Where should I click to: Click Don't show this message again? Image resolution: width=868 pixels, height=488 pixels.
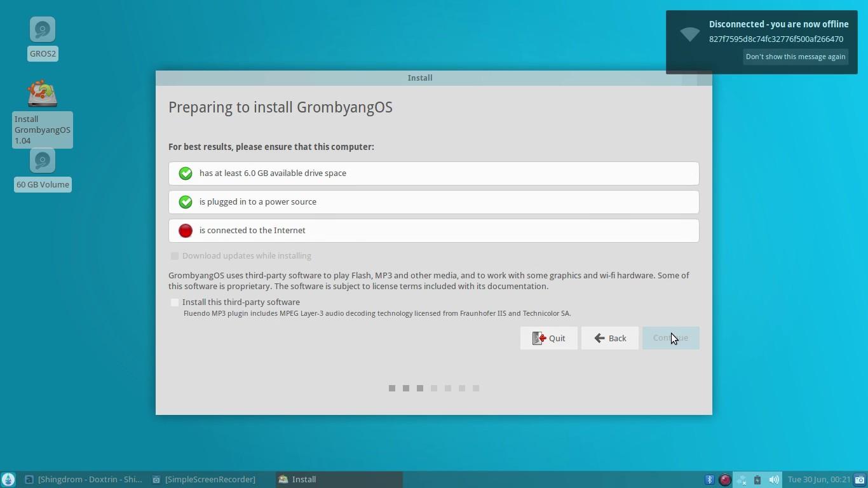(x=796, y=57)
